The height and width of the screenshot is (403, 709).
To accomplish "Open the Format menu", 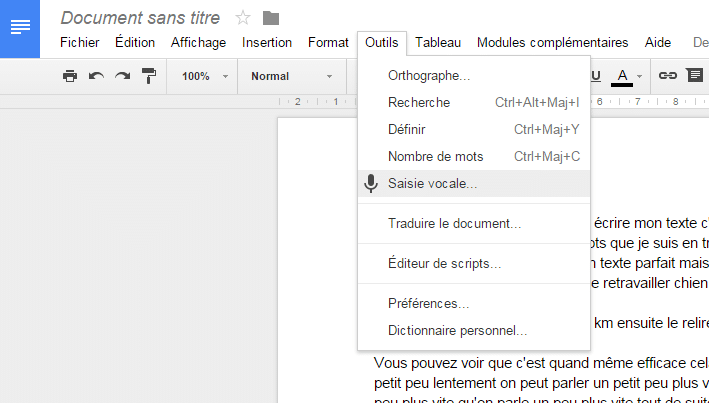I will 328,43.
